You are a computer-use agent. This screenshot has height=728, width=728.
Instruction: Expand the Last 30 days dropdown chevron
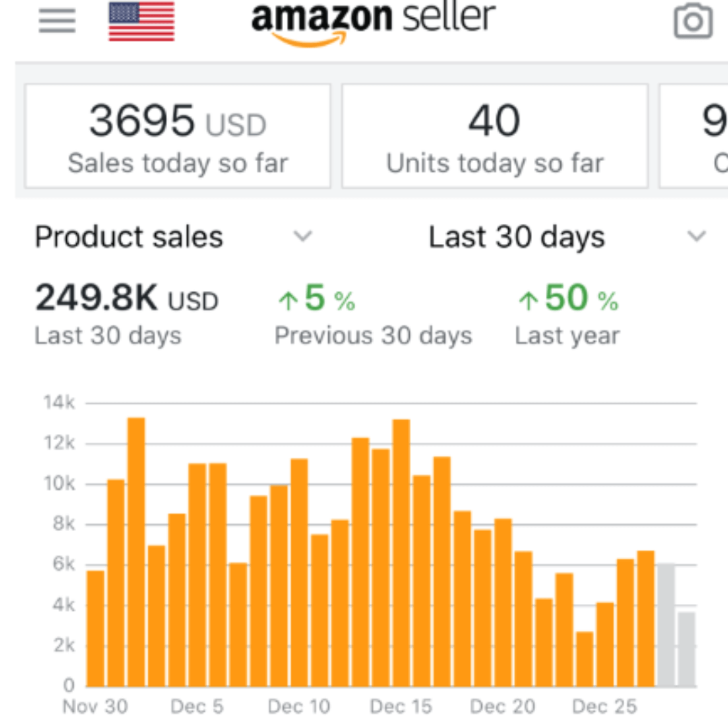[696, 237]
